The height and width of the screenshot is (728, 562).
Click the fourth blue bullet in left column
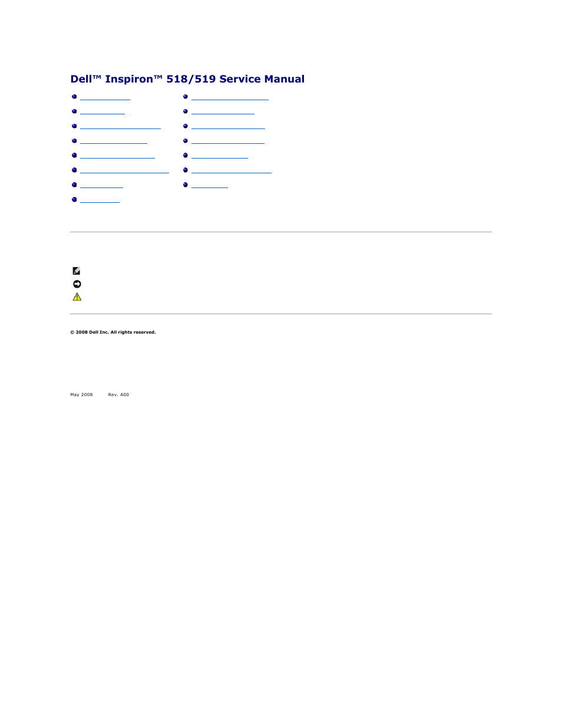point(74,141)
